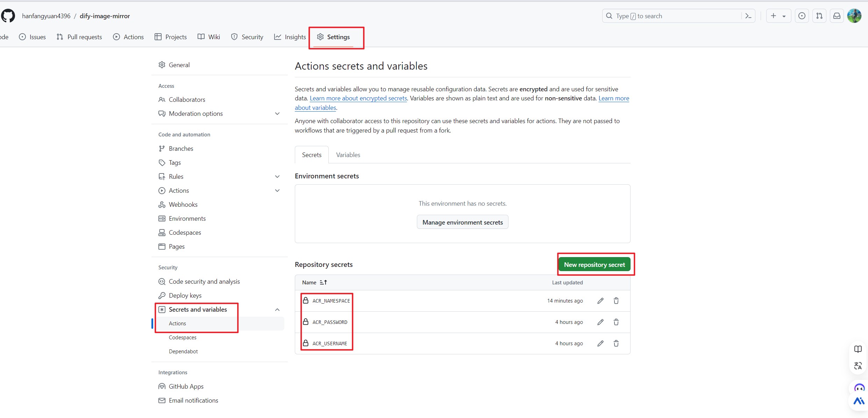Click the edit pencil for ACR_NAMESPACE

pyautogui.click(x=600, y=301)
